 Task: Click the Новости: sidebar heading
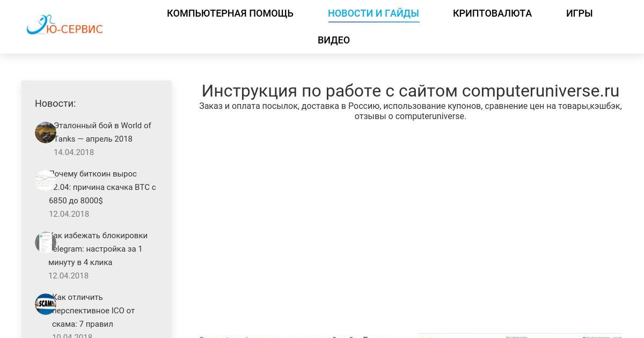55,104
